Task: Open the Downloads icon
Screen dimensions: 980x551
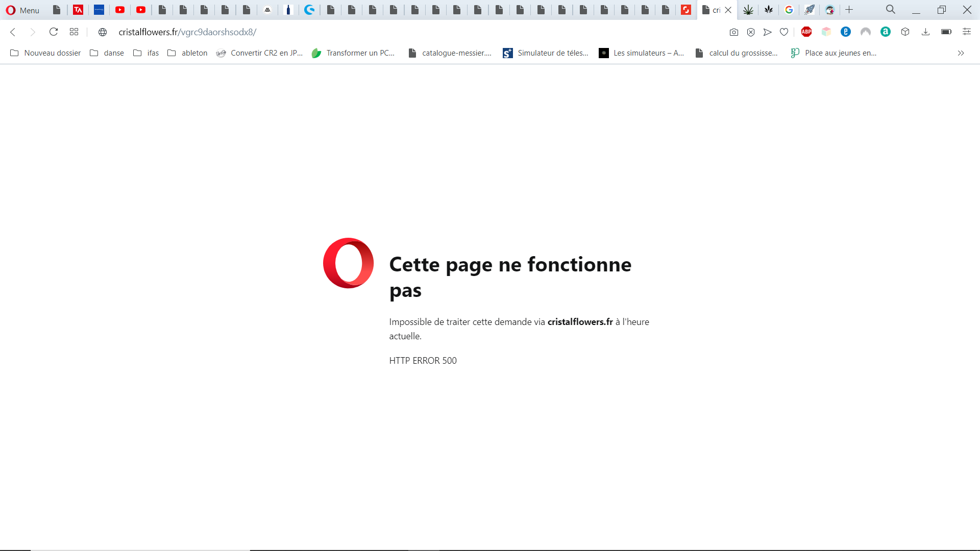Action: pos(925,32)
